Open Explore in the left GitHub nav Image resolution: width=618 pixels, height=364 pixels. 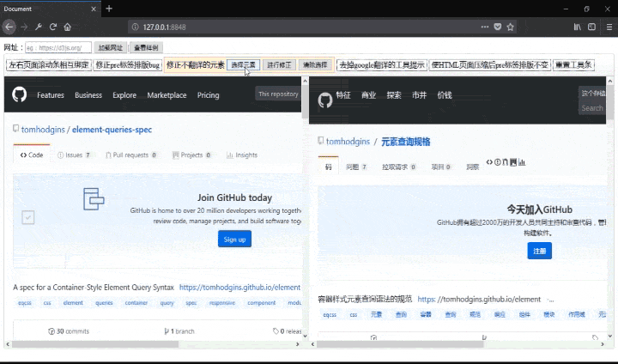click(x=124, y=95)
